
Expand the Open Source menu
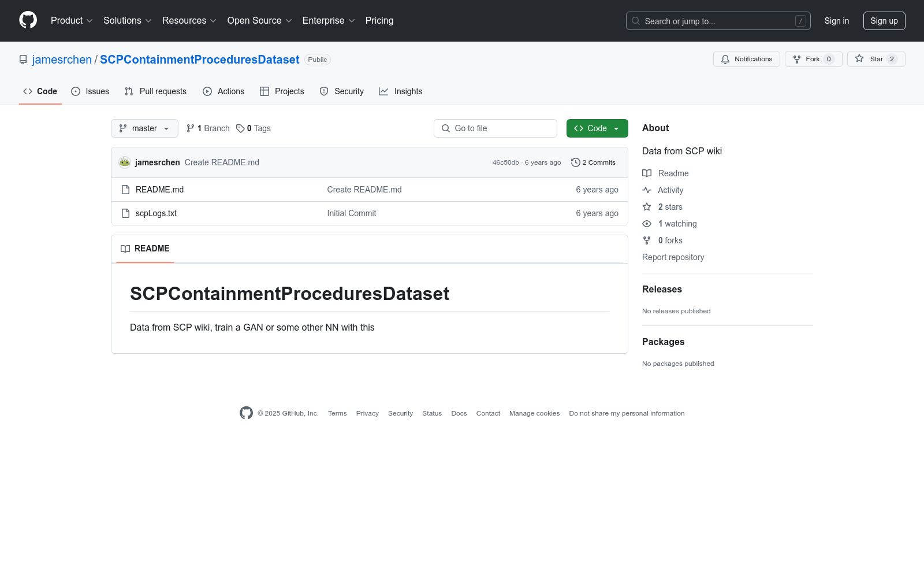pos(260,21)
